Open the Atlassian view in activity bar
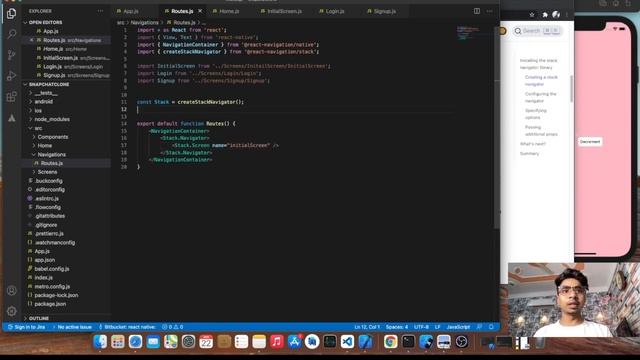 click(11, 118)
